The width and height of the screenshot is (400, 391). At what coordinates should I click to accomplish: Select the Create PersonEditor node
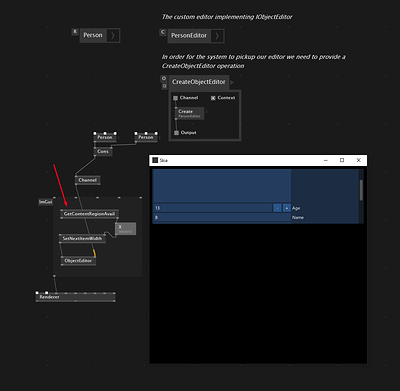[x=189, y=113]
